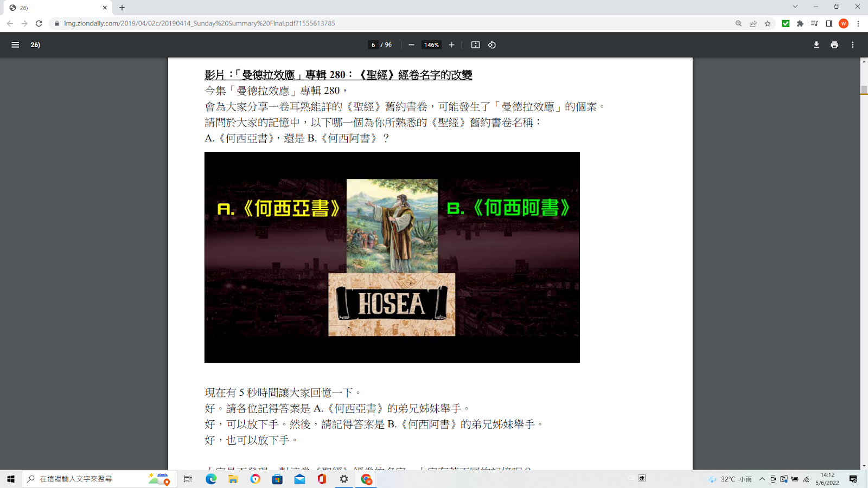868x488 pixels.
Task: Click the address bar URL
Action: click(x=200, y=23)
